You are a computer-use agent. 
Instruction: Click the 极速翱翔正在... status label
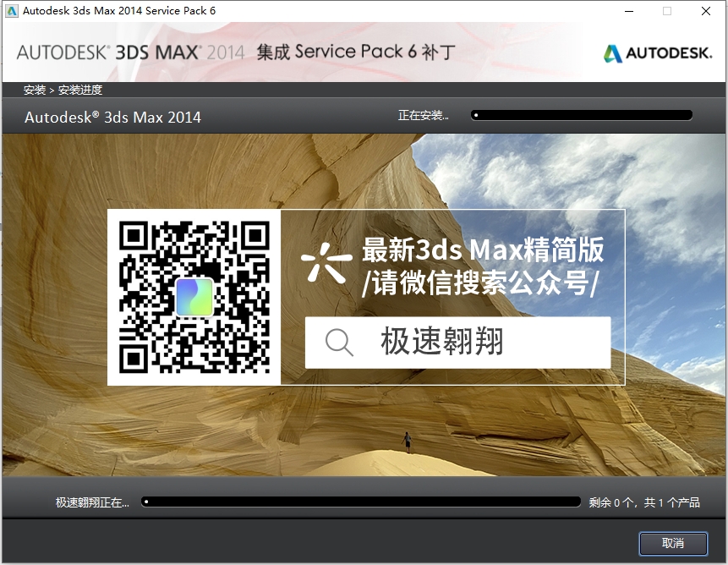(92, 502)
